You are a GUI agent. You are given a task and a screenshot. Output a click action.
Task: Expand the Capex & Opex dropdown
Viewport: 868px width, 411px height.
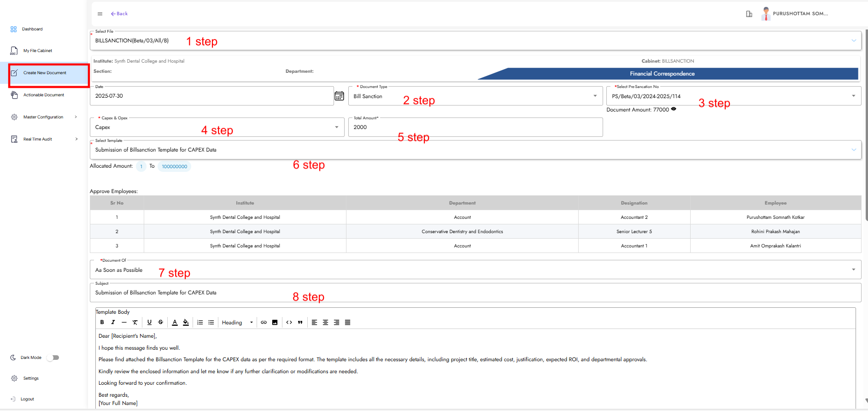tap(336, 127)
